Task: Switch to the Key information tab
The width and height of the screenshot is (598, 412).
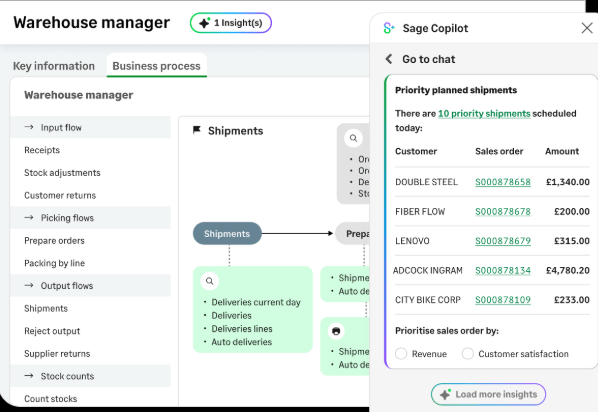Action: click(x=54, y=66)
